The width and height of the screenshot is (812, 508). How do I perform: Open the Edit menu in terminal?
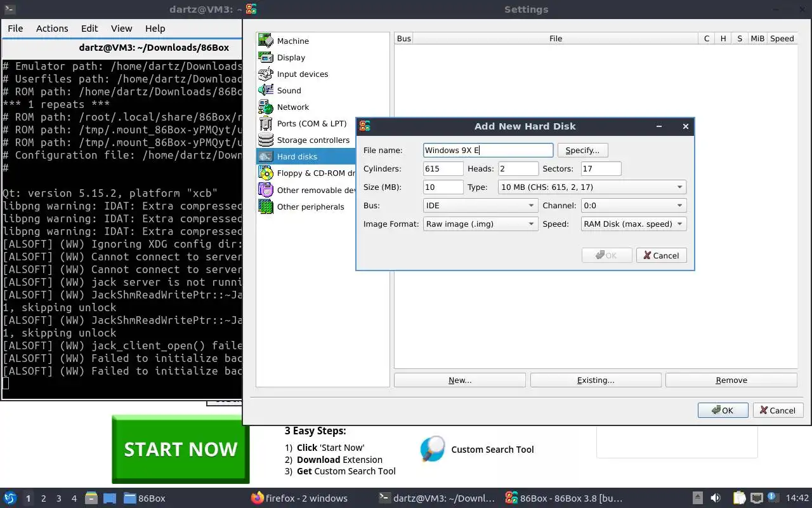(89, 28)
